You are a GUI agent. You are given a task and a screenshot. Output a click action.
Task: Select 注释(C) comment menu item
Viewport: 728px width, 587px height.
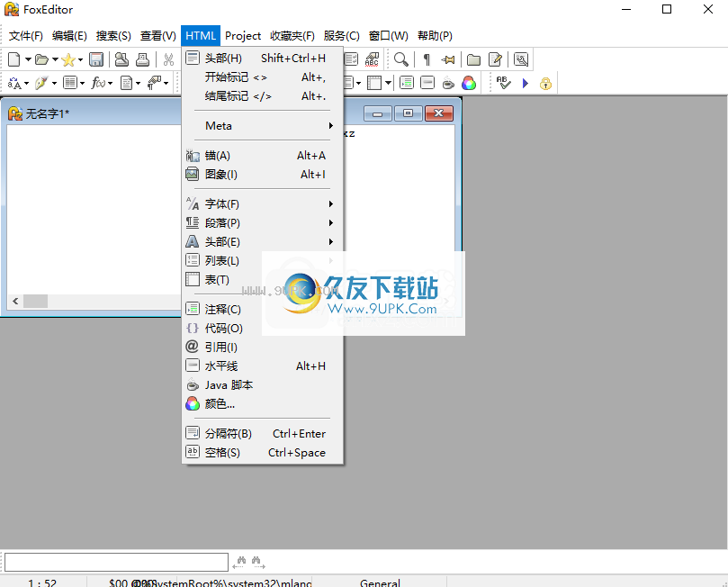tap(263, 310)
